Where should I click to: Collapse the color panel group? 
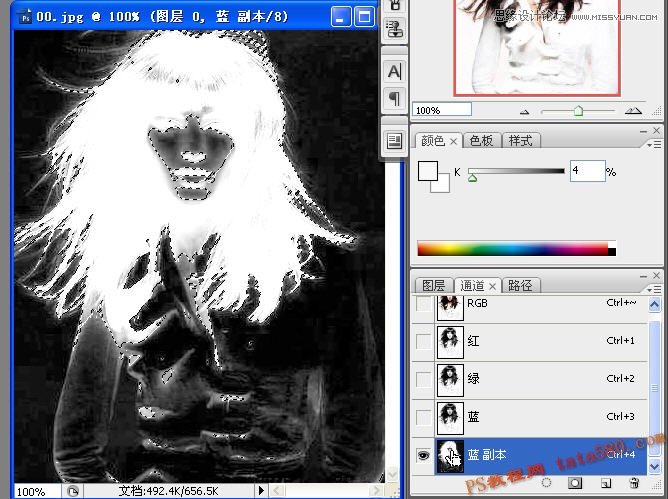pyautogui.click(x=643, y=131)
